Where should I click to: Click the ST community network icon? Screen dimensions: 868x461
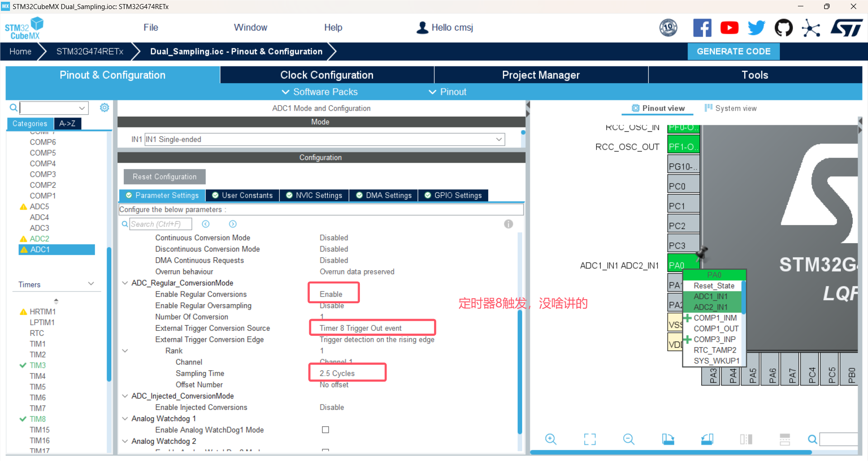811,28
